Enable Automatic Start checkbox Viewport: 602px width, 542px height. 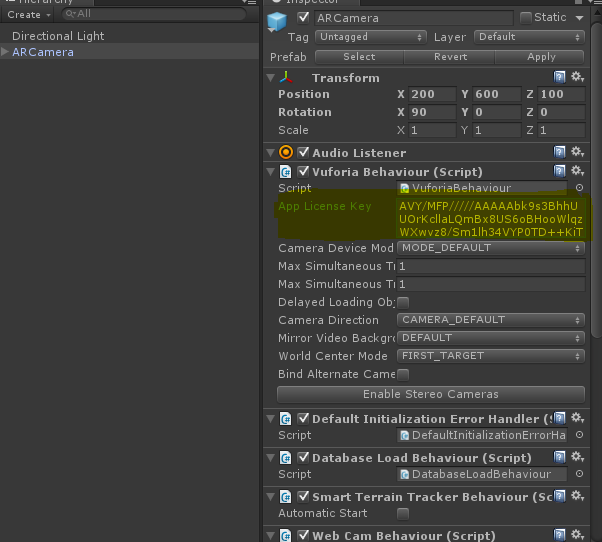[403, 513]
